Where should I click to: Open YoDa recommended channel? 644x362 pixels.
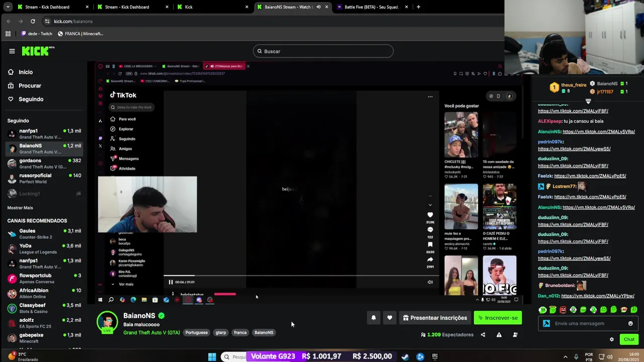pos(44,249)
